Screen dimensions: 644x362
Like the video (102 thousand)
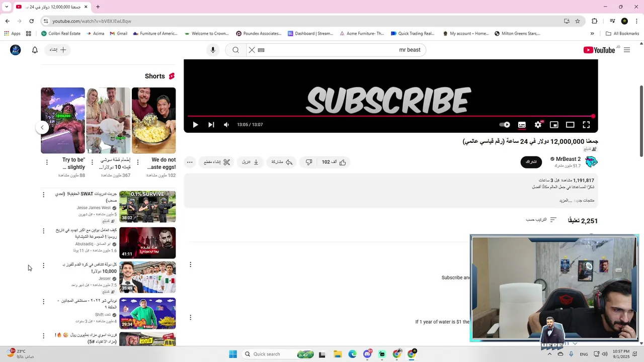click(334, 162)
